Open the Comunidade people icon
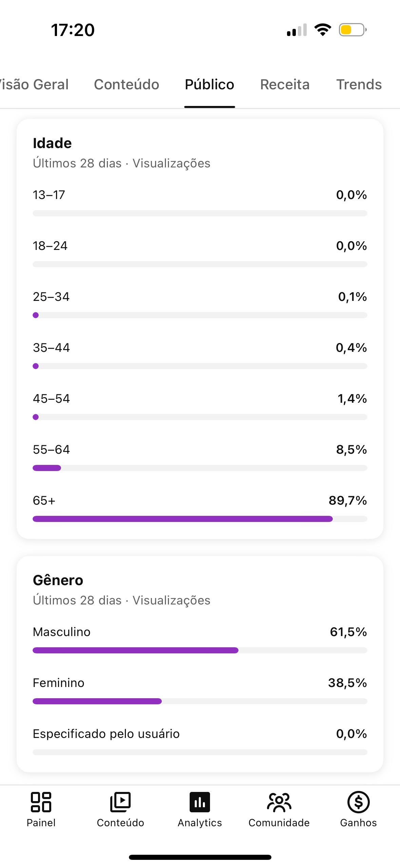The height and width of the screenshot is (868, 400). [x=279, y=802]
